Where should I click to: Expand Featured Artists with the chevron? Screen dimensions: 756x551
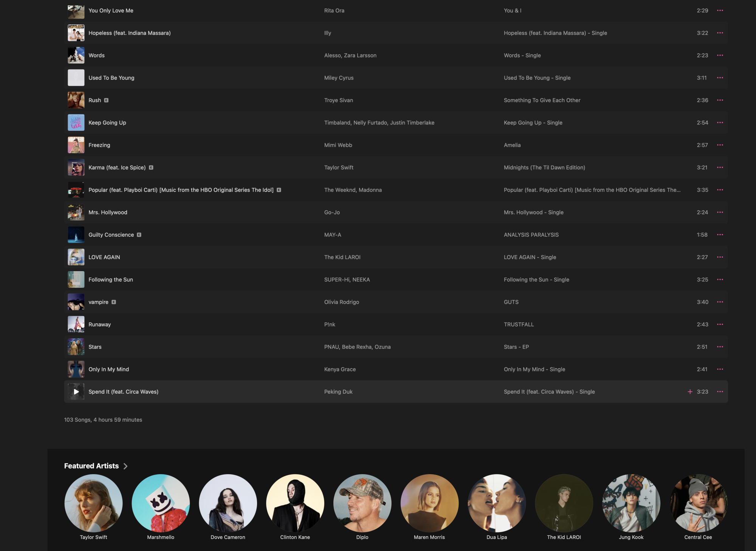(125, 466)
